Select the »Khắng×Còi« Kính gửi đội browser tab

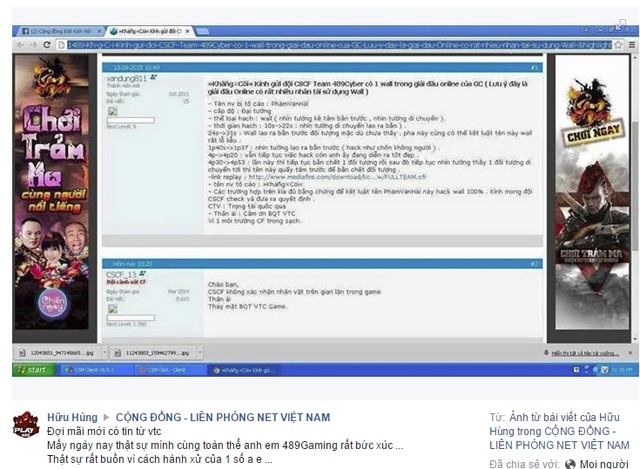coord(149,31)
